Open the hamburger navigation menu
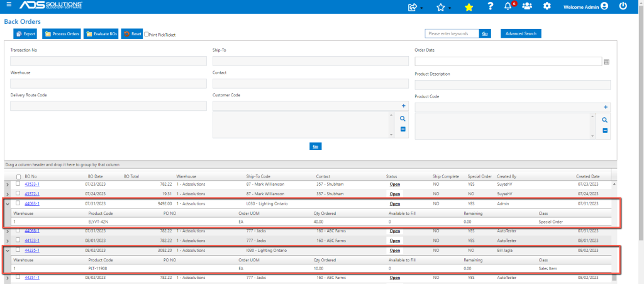 [x=9, y=4]
